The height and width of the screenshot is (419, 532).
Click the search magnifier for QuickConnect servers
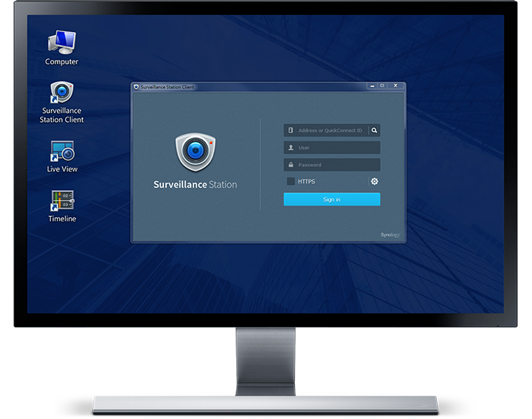pyautogui.click(x=374, y=130)
